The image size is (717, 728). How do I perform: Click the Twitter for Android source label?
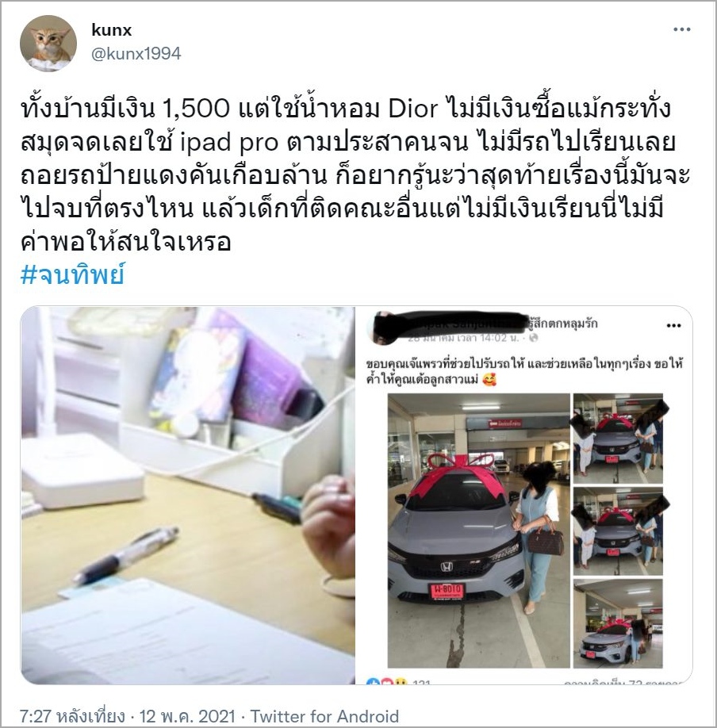324,716
